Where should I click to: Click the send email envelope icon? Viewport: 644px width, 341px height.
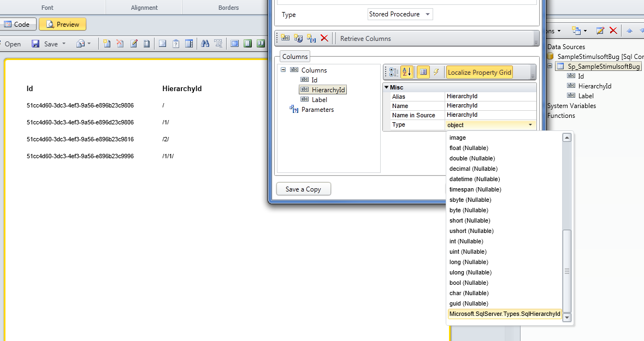click(80, 44)
